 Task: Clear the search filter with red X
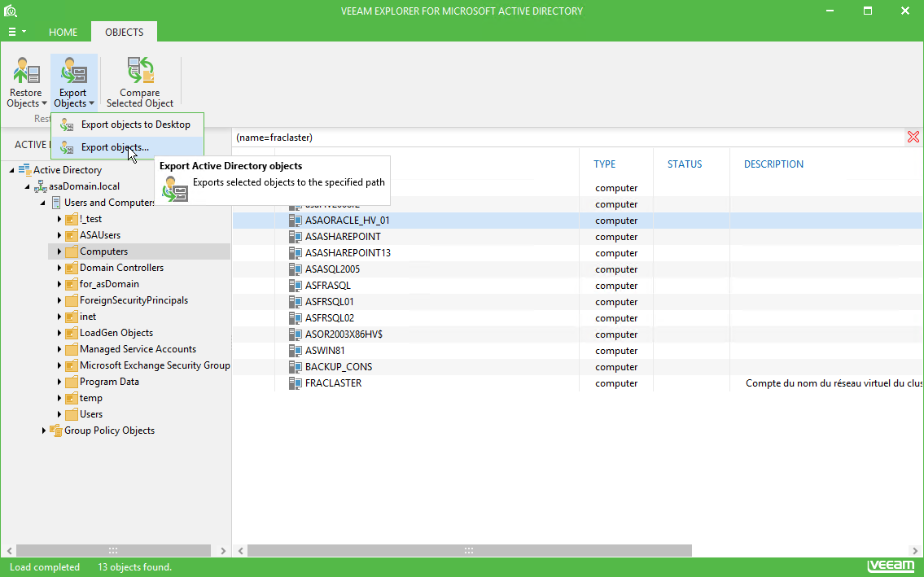913,138
